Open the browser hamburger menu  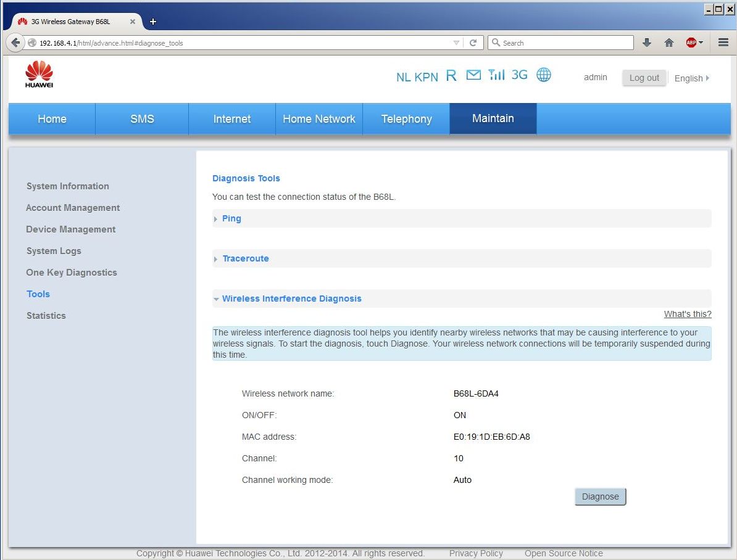point(723,43)
